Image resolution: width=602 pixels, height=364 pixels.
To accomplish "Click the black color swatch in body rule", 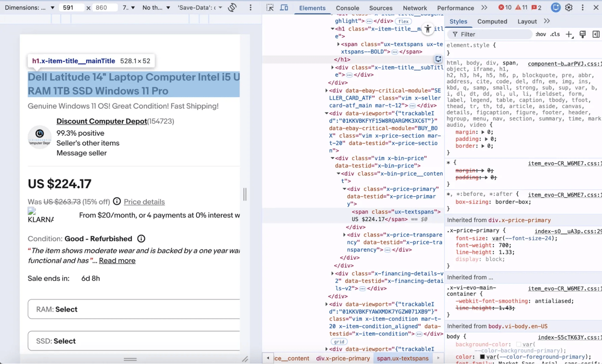I will (x=482, y=357).
